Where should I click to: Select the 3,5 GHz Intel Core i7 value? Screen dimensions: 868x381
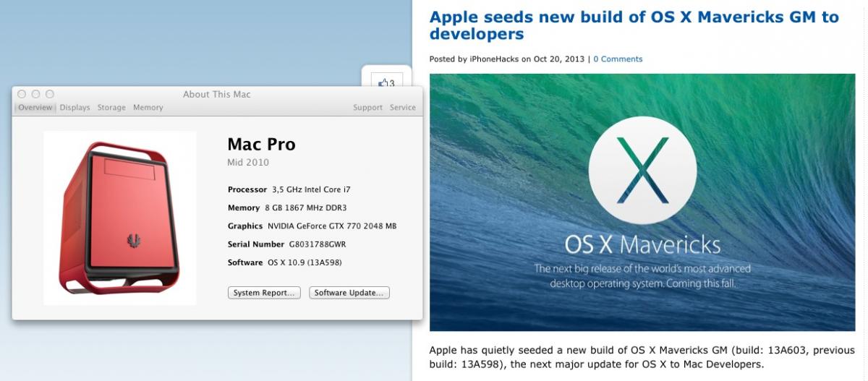tap(312, 189)
